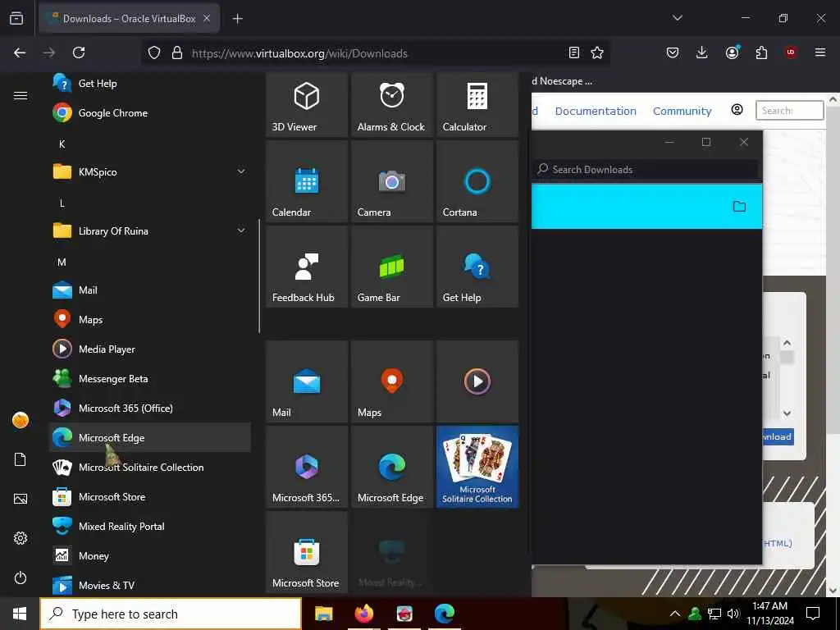The height and width of the screenshot is (630, 840).
Task: Jump to letter L section header
Action: (62, 203)
